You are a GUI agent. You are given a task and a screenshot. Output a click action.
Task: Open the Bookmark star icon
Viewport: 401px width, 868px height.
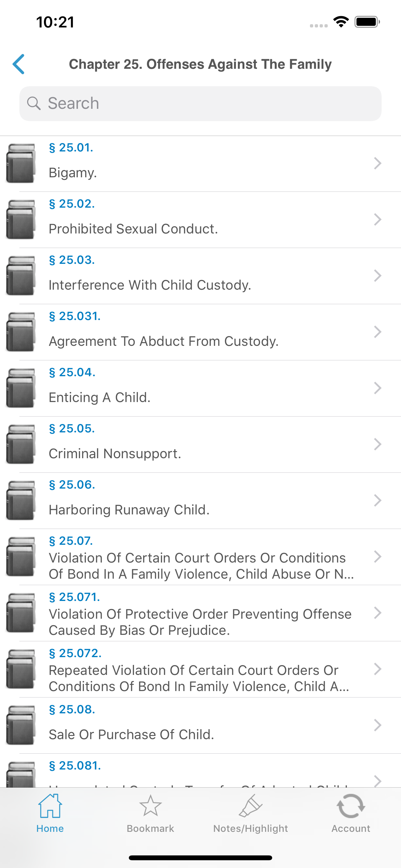[150, 806]
